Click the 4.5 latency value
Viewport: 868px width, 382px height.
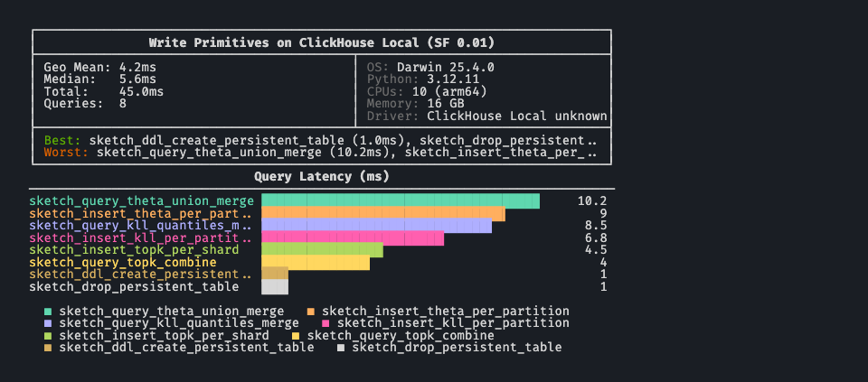[596, 250]
